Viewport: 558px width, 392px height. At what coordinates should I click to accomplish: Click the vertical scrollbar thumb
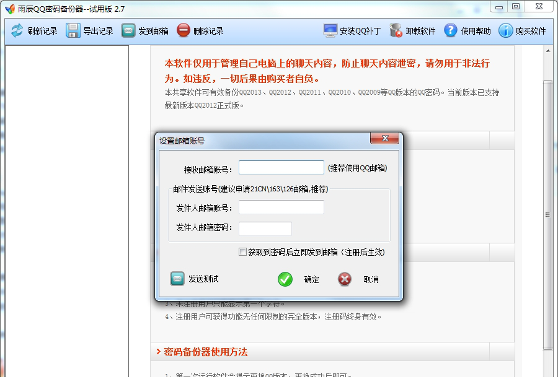point(547,215)
